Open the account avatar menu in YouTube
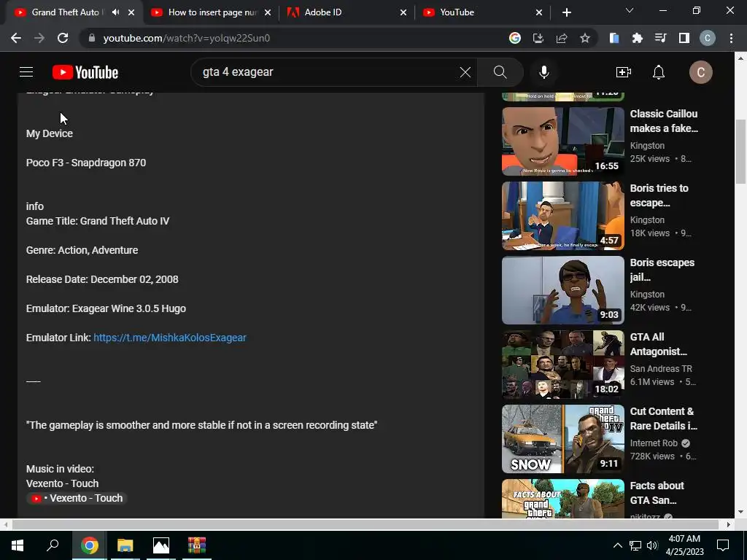The image size is (747, 560). point(700,72)
